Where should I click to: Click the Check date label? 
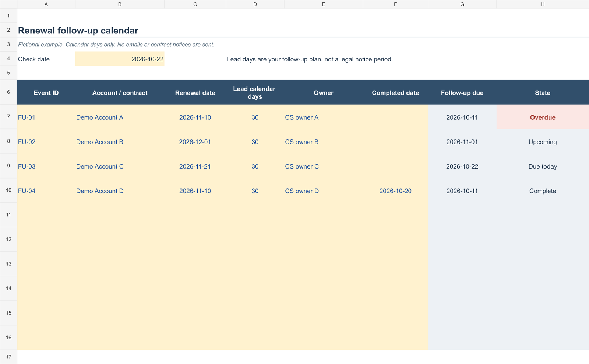click(x=34, y=59)
